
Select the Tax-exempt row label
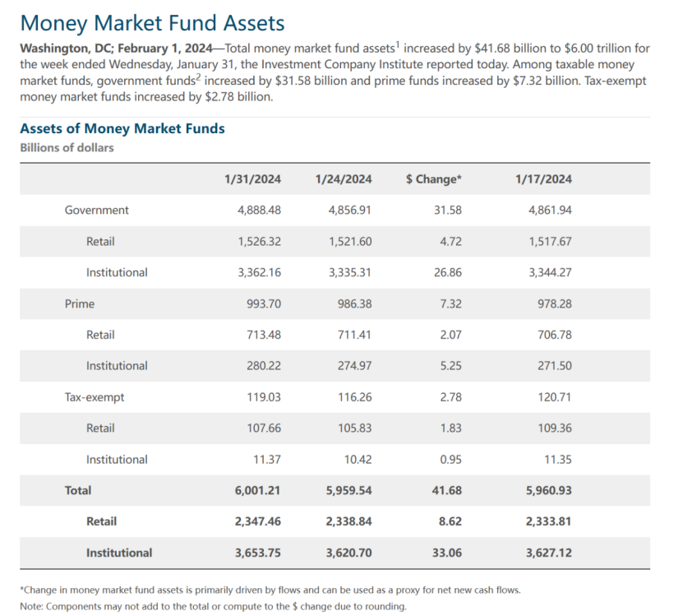[x=95, y=397]
